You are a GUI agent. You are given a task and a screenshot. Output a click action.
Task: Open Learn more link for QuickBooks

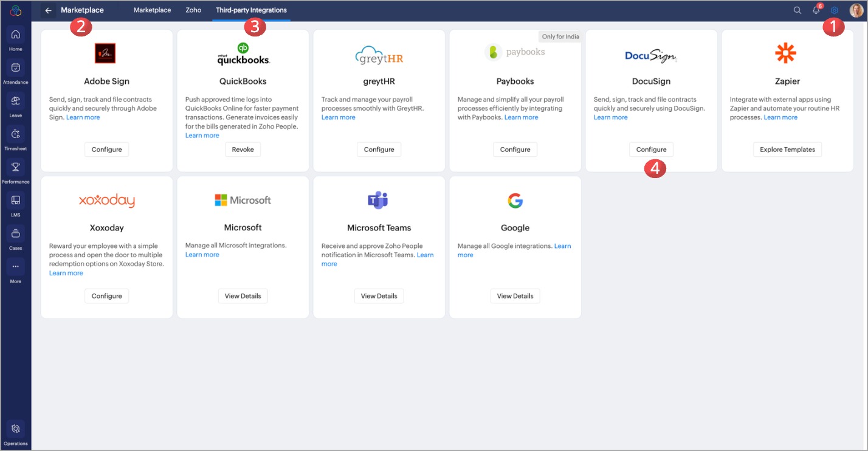tap(202, 136)
